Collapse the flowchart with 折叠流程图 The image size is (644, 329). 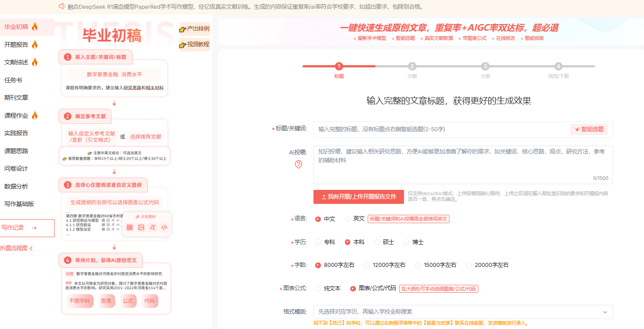click(x=17, y=248)
